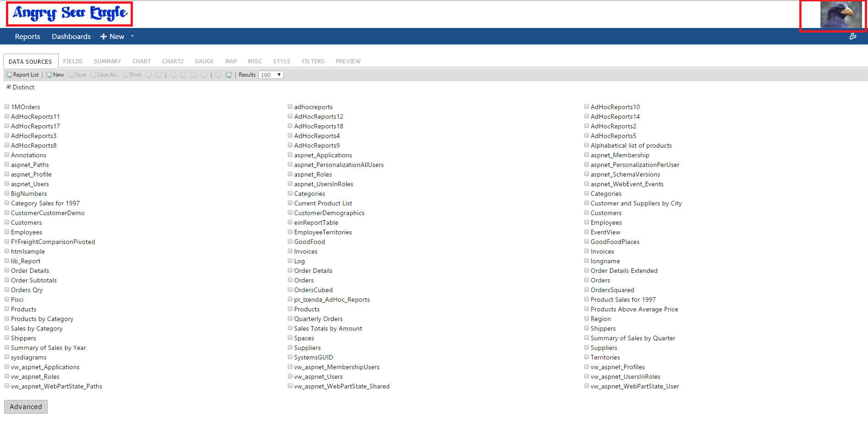
Task: Click the Angry Sea Eagle logo
Action: (70, 14)
